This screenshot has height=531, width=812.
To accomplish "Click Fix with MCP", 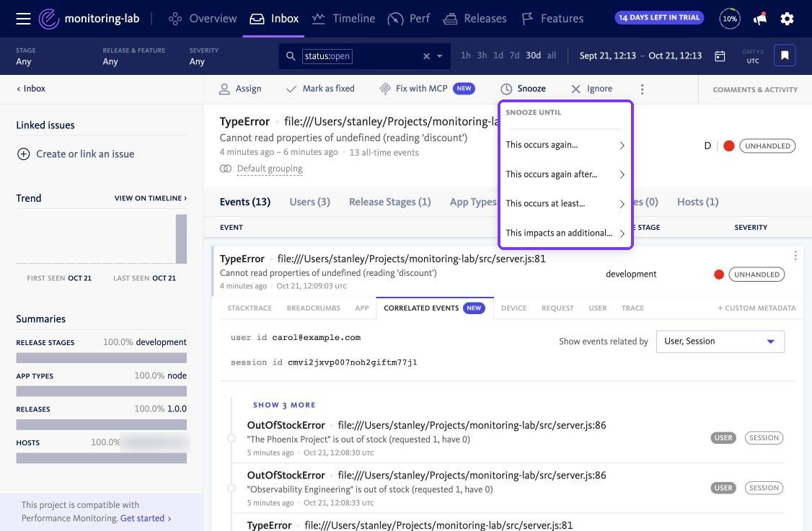I will coord(427,89).
